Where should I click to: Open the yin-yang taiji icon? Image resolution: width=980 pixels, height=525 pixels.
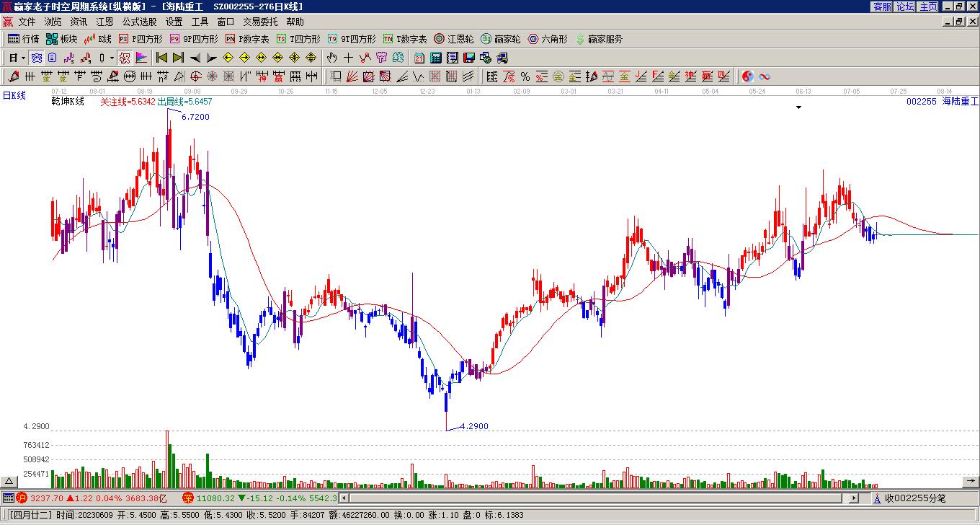[748, 76]
